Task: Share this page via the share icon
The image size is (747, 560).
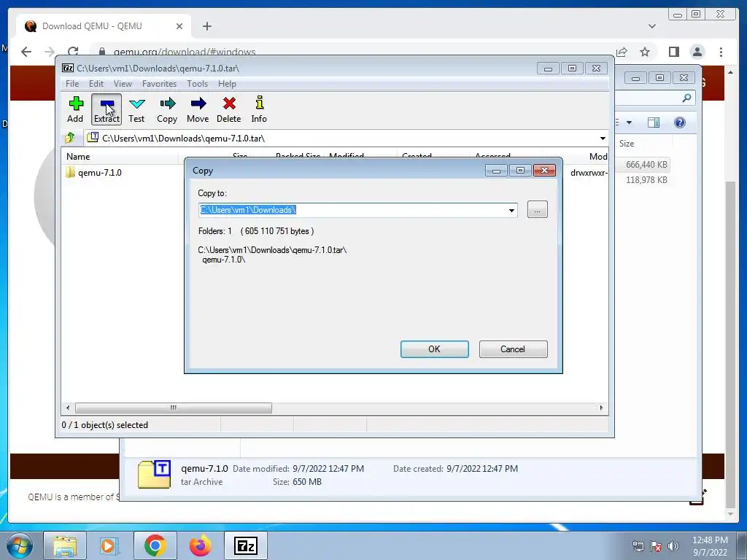Action: coord(622,52)
